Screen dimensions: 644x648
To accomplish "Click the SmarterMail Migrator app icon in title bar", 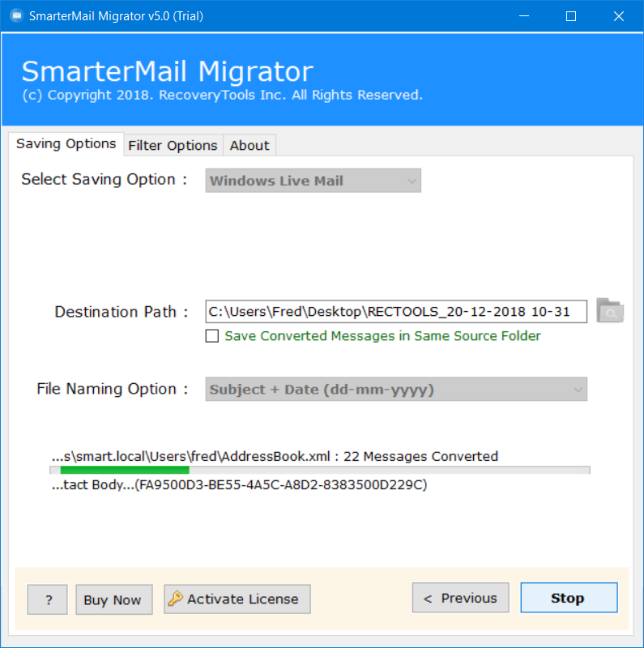I will [x=16, y=16].
